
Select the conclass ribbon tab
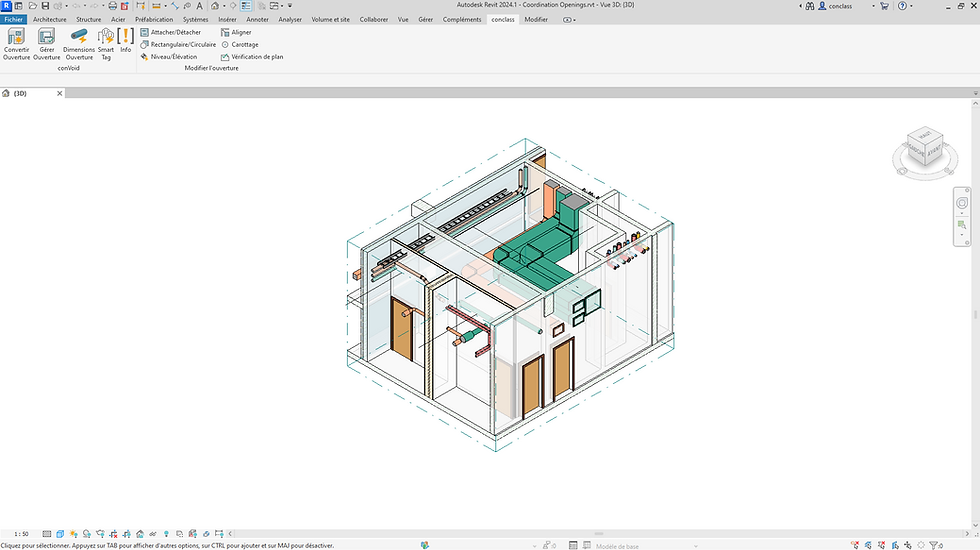click(502, 19)
